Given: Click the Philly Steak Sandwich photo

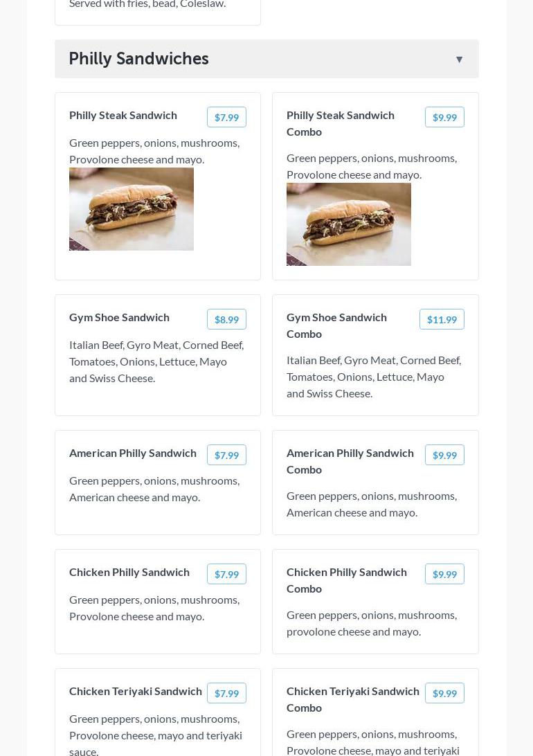Looking at the screenshot, I should coord(132,209).
